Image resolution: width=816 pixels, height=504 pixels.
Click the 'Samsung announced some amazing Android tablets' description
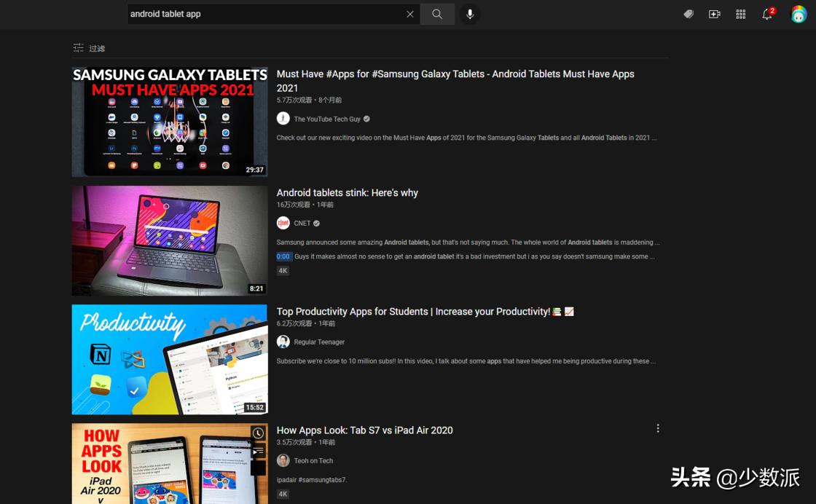point(468,243)
